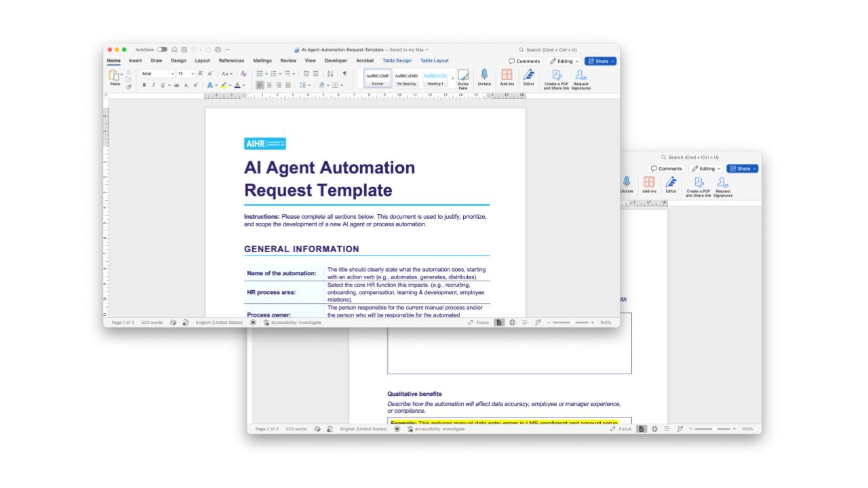Switch to the Design tab
Screen dimensions: 868x488
coord(178,61)
